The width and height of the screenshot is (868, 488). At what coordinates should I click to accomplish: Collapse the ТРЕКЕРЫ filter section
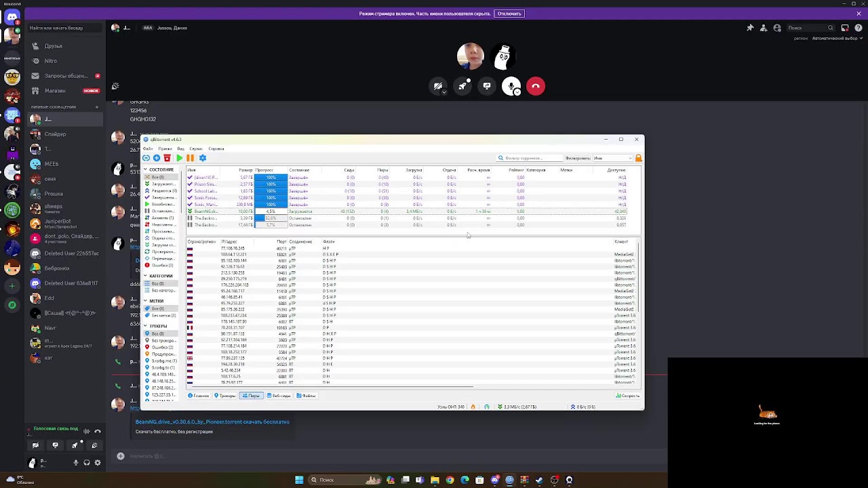coord(145,326)
